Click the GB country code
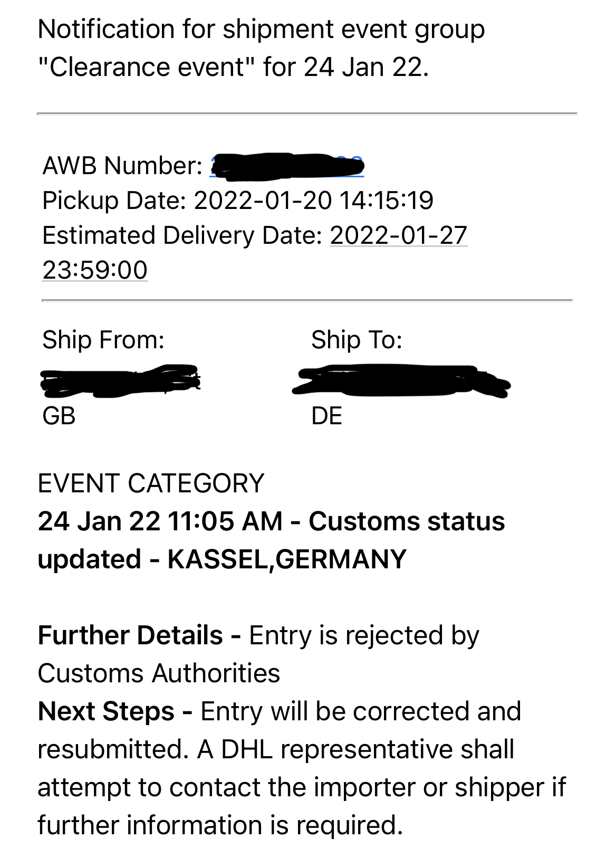 pos(59,416)
